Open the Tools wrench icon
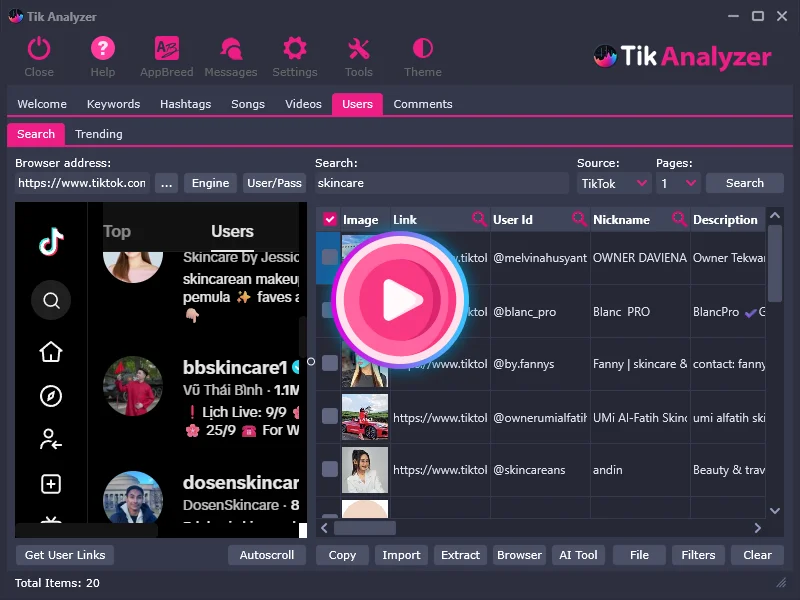The width and height of the screenshot is (800, 600). 358,49
